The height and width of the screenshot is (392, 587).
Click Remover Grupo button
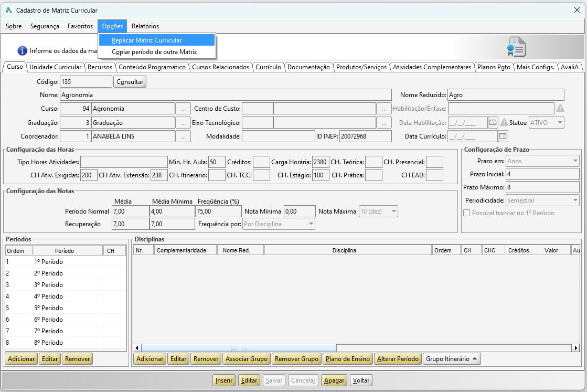[296, 359]
